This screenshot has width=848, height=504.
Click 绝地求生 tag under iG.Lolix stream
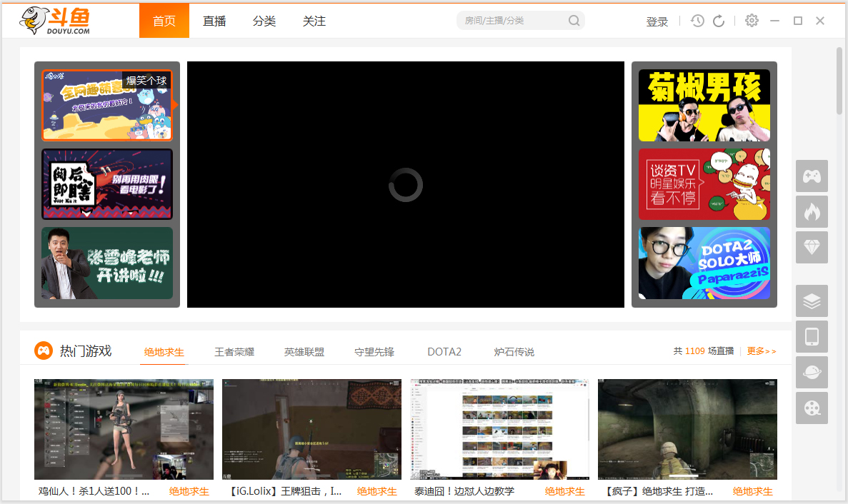tap(377, 491)
